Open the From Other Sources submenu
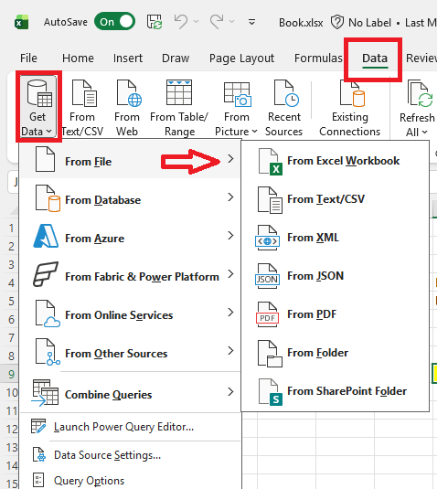The height and width of the screenshot is (489, 448). [x=131, y=353]
